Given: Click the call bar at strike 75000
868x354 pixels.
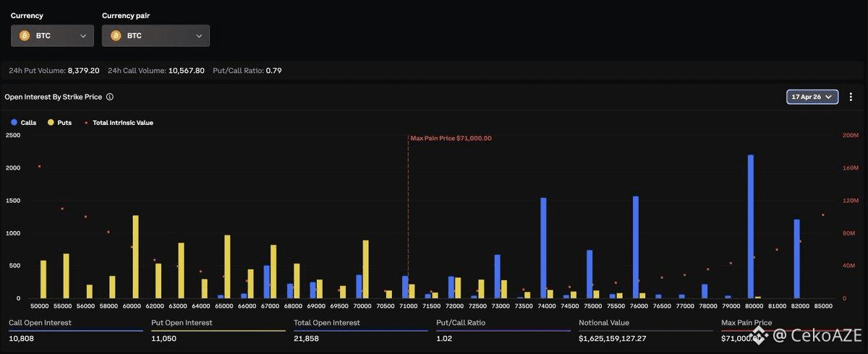Looking at the screenshot, I should tap(590, 275).
